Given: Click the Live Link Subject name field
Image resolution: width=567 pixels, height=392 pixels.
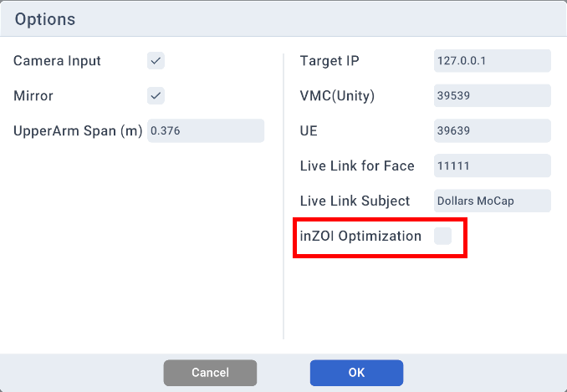Looking at the screenshot, I should [492, 201].
